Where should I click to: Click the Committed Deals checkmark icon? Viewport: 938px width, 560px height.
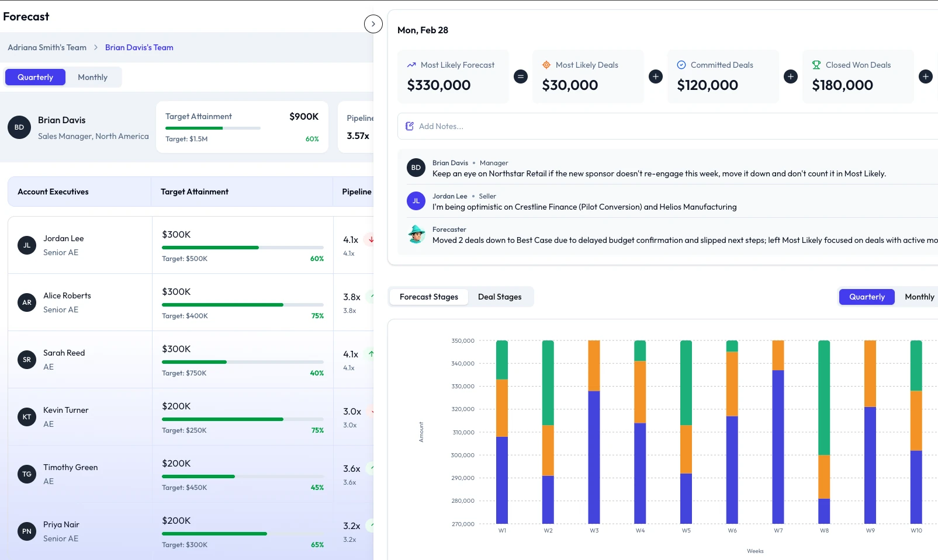point(681,65)
